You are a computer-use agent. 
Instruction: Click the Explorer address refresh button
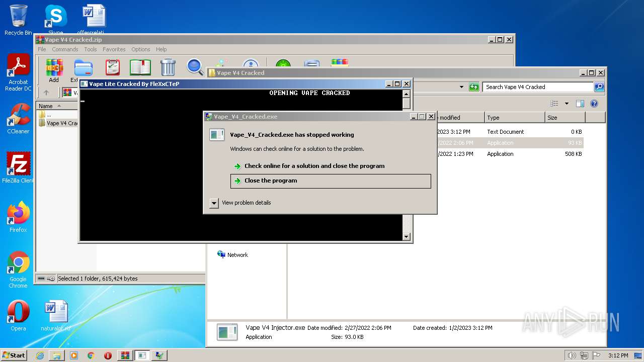[474, 87]
